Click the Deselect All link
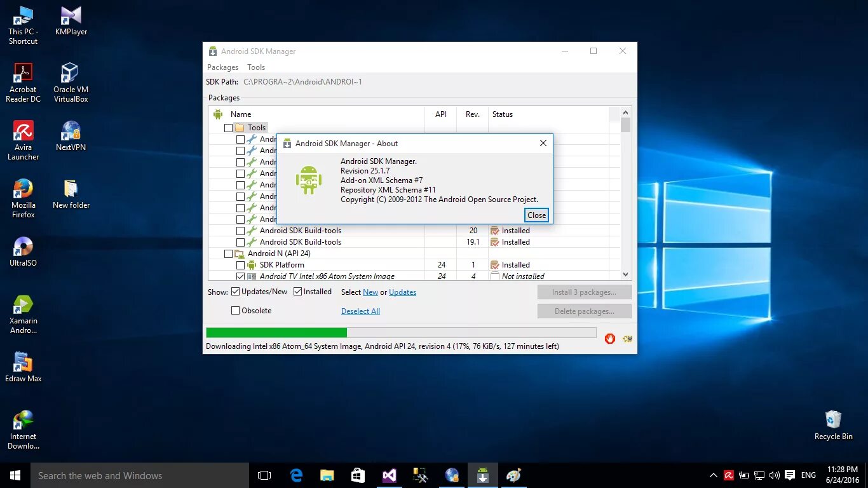The height and width of the screenshot is (488, 868). 360,311
